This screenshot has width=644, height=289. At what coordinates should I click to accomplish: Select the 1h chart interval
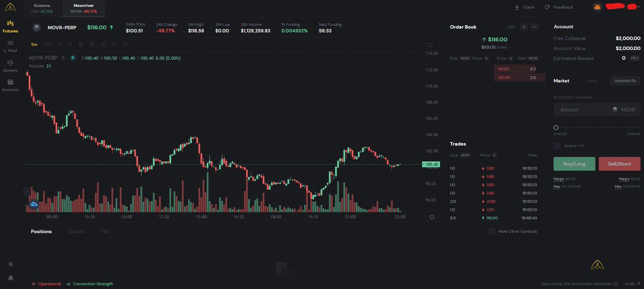click(60, 45)
